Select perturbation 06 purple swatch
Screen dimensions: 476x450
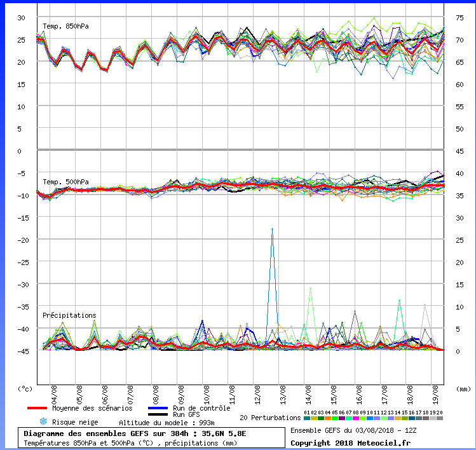(x=342, y=418)
